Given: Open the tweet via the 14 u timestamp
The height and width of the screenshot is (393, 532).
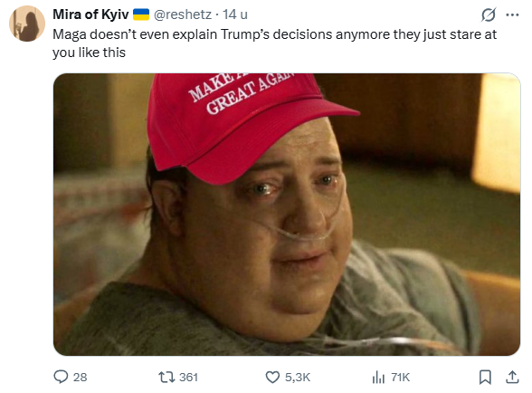Looking at the screenshot, I should click(x=235, y=14).
